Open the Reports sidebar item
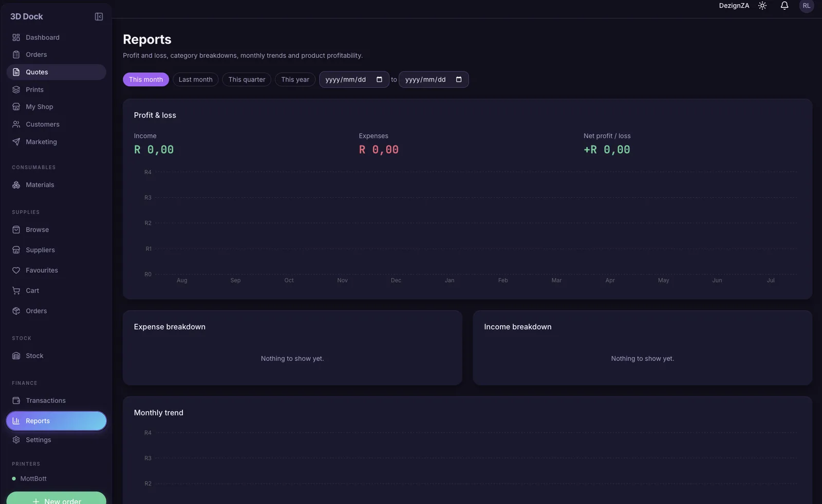 57,421
